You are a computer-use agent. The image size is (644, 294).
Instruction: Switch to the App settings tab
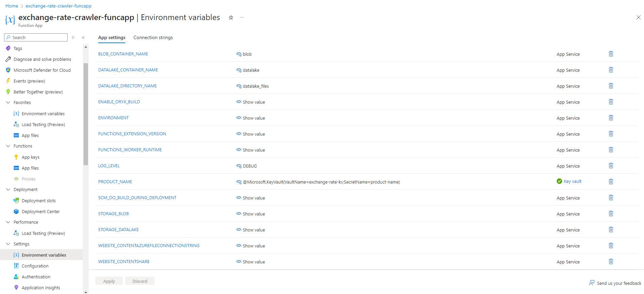pos(112,37)
